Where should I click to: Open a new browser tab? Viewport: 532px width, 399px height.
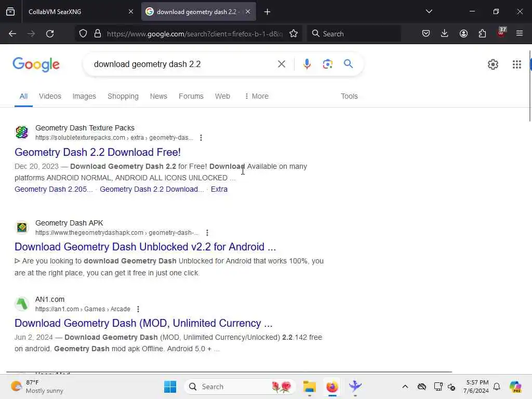[x=267, y=12]
